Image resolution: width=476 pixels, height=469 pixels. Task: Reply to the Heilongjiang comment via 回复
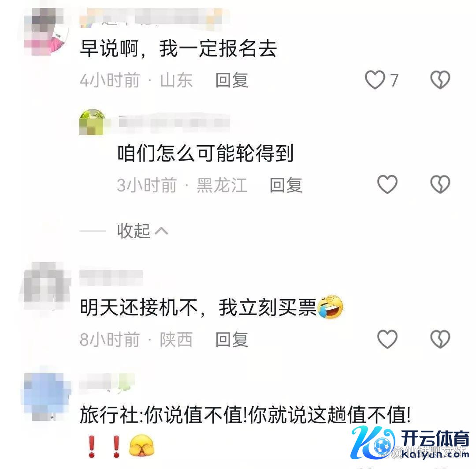coord(286,185)
